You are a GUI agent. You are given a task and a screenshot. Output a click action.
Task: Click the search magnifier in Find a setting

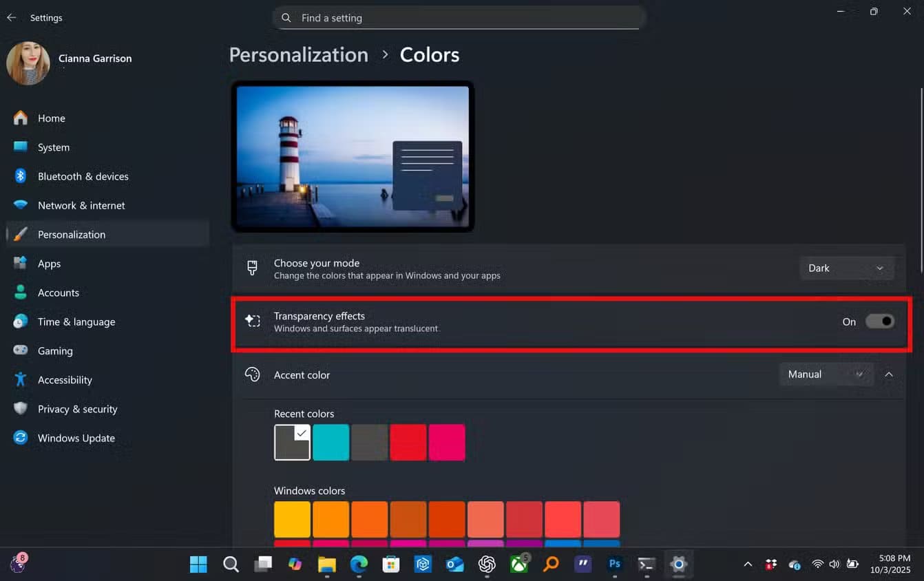[286, 18]
